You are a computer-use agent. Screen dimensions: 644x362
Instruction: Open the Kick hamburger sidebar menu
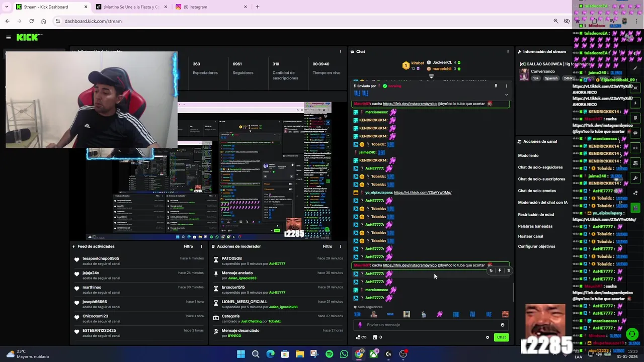[x=9, y=37]
